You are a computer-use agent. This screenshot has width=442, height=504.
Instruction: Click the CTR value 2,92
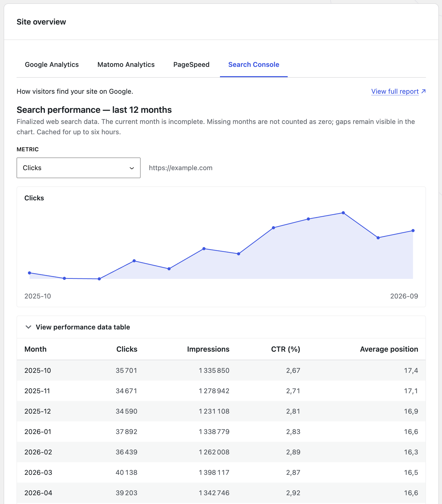point(293,493)
